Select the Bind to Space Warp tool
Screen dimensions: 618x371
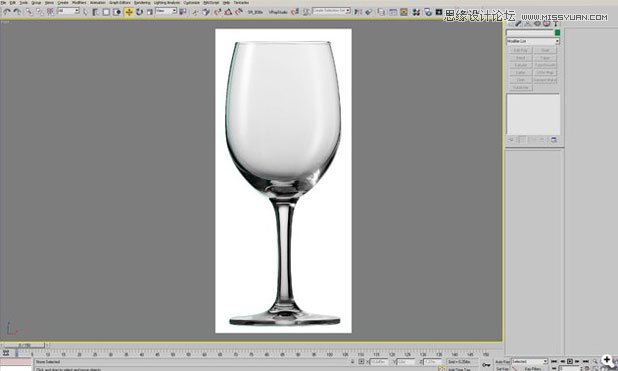pyautogui.click(x=50, y=12)
